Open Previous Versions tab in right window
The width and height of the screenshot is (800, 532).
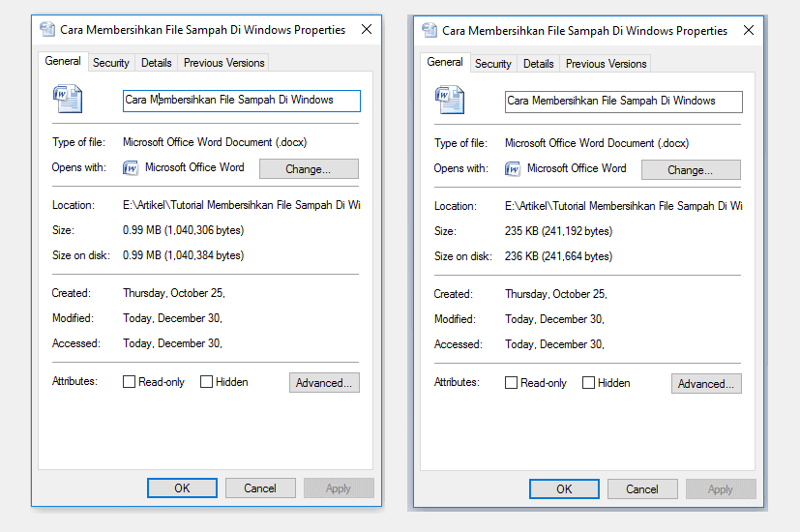tap(607, 64)
